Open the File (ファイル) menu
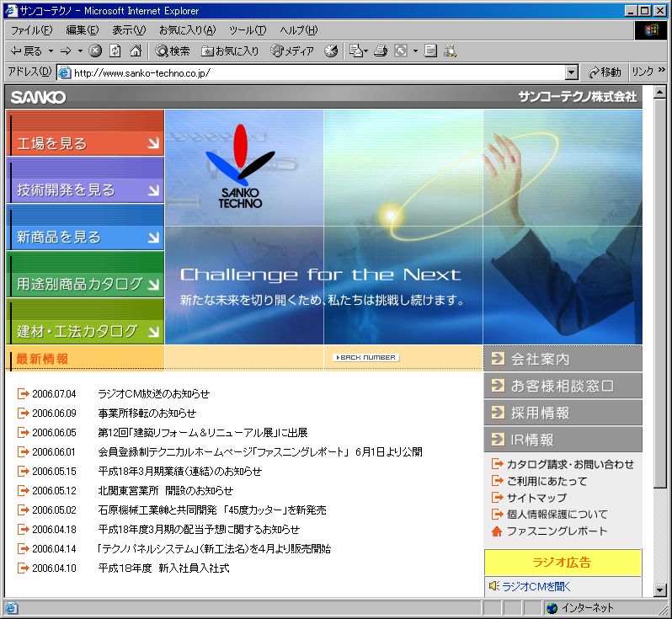The image size is (672, 619). click(x=31, y=30)
